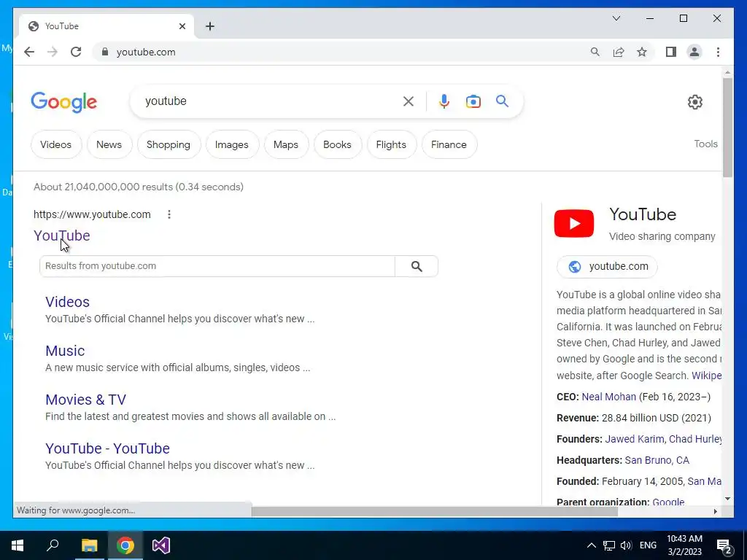747x560 pixels.
Task: Filter results by Images
Action: [x=231, y=145]
